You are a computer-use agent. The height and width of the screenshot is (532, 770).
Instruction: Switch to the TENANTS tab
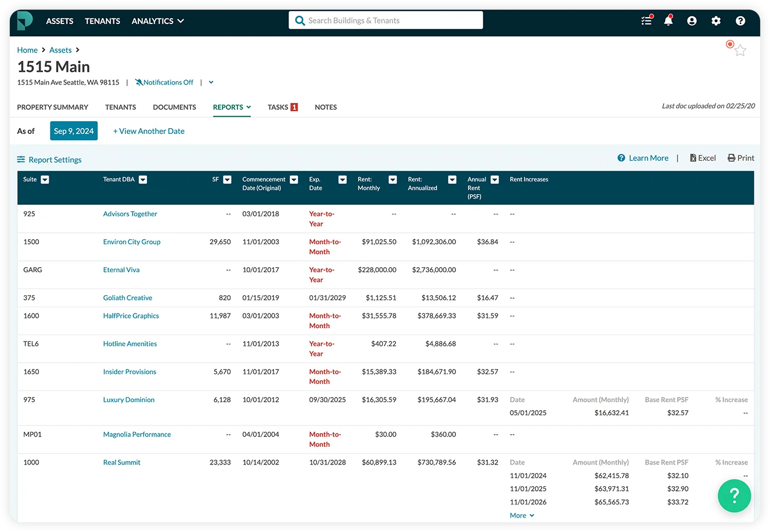coord(121,107)
